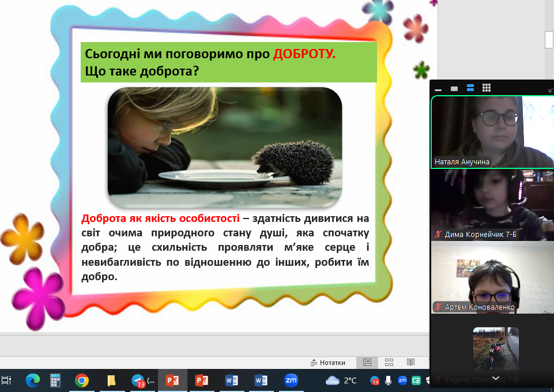Open the Нотатки notes pane in PowerPoint
Image resolution: width=554 pixels, height=392 pixels.
click(x=327, y=363)
